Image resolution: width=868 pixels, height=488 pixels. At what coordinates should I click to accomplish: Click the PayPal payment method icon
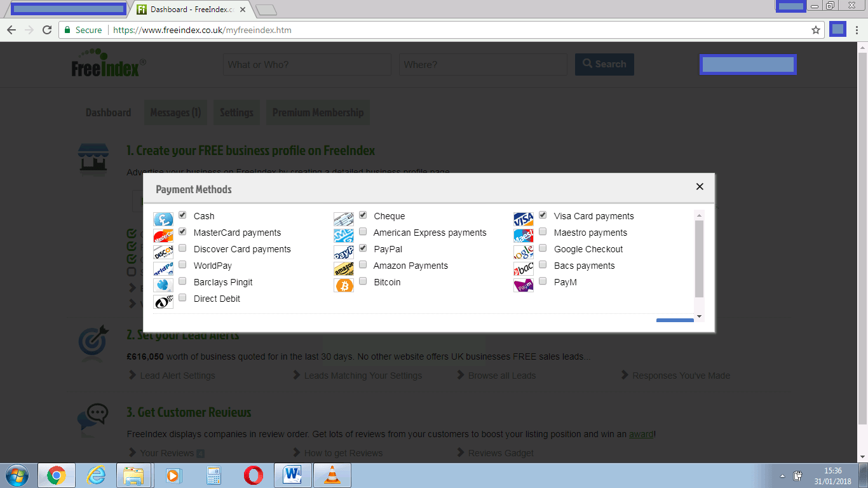[x=343, y=248]
